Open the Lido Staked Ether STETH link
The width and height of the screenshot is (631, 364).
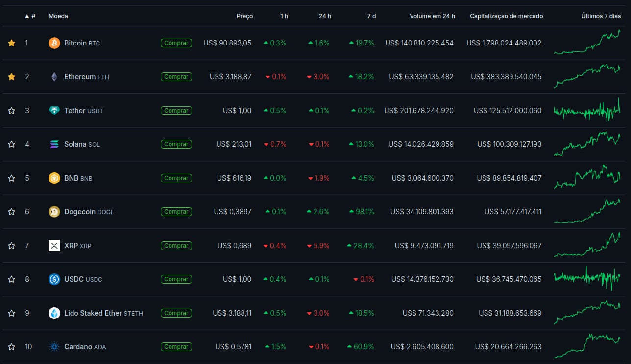pyautogui.click(x=103, y=313)
